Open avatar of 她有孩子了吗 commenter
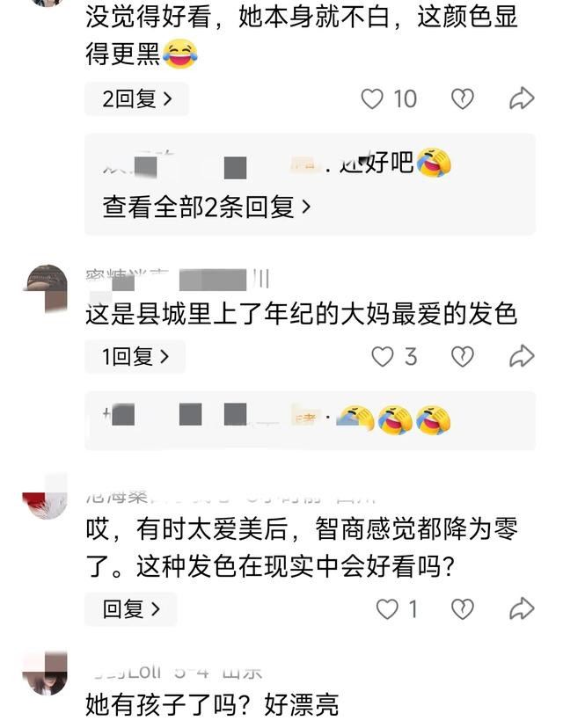The width and height of the screenshot is (563, 728). 45,673
